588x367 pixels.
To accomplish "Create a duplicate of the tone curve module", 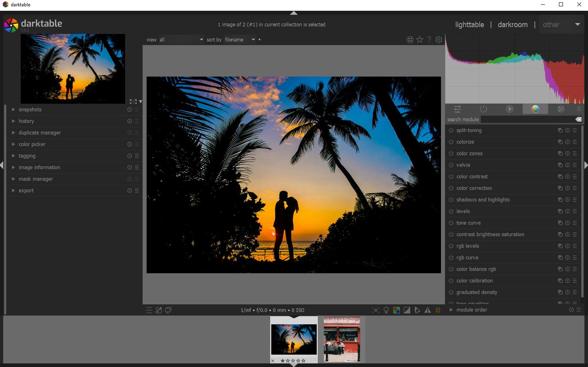I will point(560,223).
